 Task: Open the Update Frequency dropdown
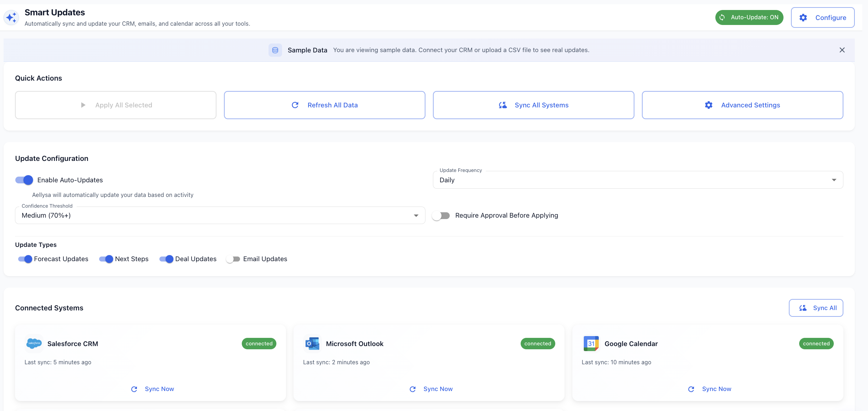click(834, 180)
